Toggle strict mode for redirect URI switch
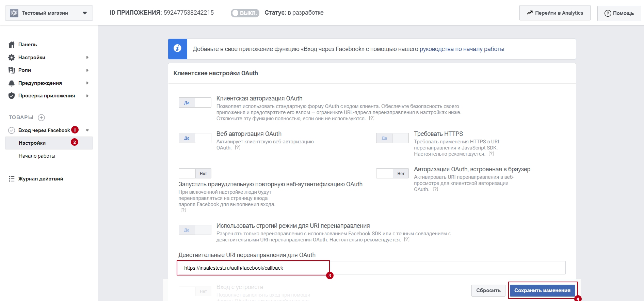The height and width of the screenshot is (301, 644). pyautogui.click(x=195, y=230)
